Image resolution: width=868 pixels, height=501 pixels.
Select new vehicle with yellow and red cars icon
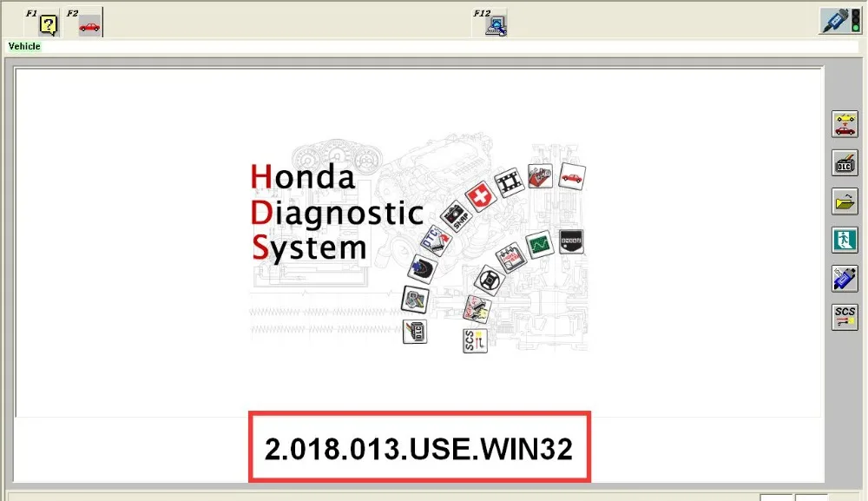[845, 124]
